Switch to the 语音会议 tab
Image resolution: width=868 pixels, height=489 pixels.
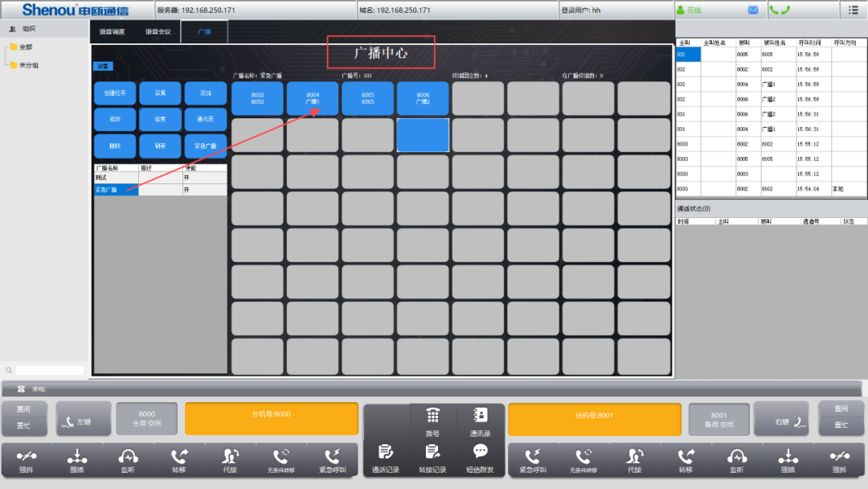pyautogui.click(x=158, y=32)
